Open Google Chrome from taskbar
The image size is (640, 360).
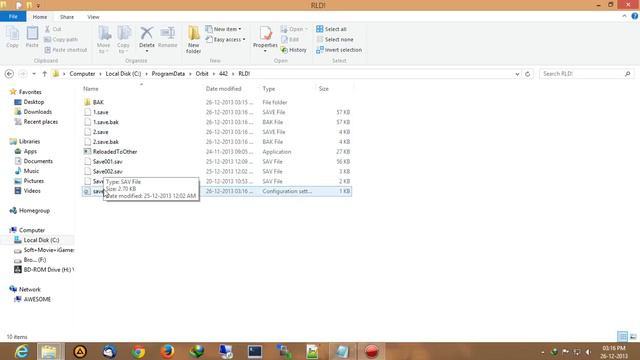click(138, 351)
